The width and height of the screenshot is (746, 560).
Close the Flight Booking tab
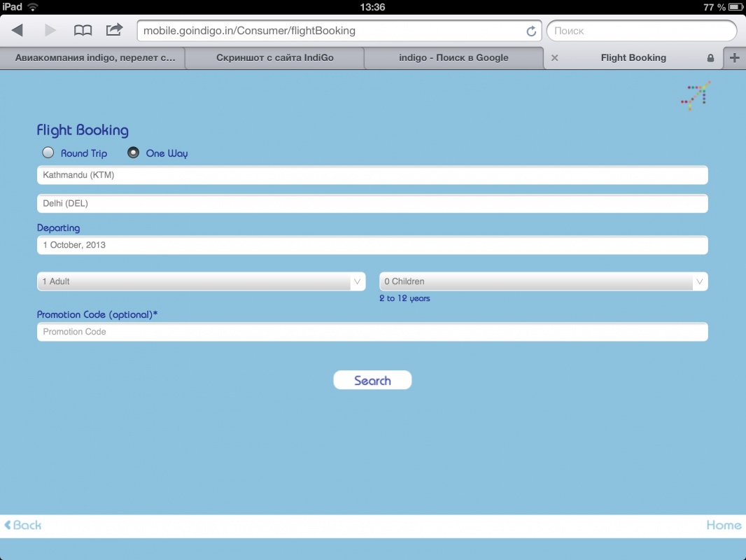coord(554,58)
